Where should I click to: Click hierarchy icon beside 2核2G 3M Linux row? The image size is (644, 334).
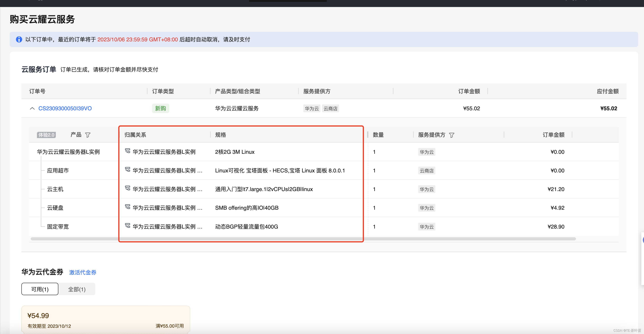coord(128,151)
